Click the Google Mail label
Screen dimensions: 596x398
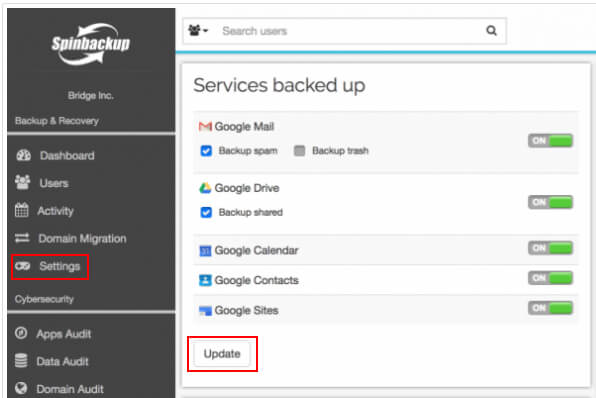[244, 127]
